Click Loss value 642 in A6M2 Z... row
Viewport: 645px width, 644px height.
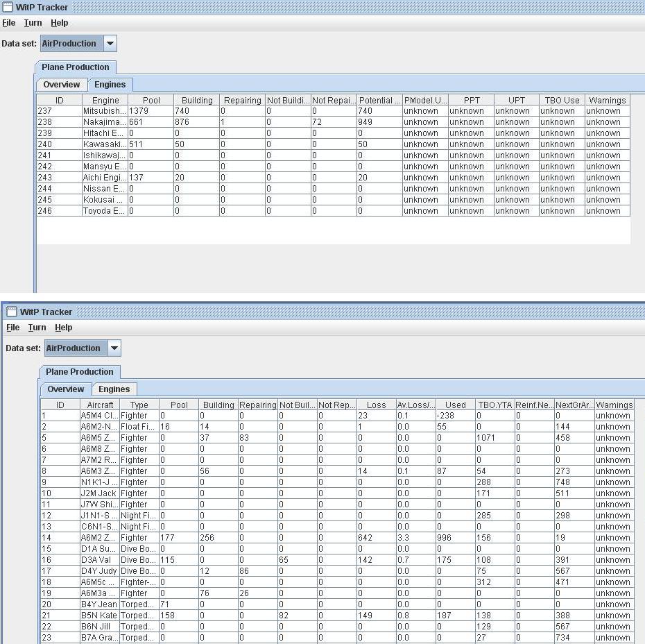pos(376,538)
